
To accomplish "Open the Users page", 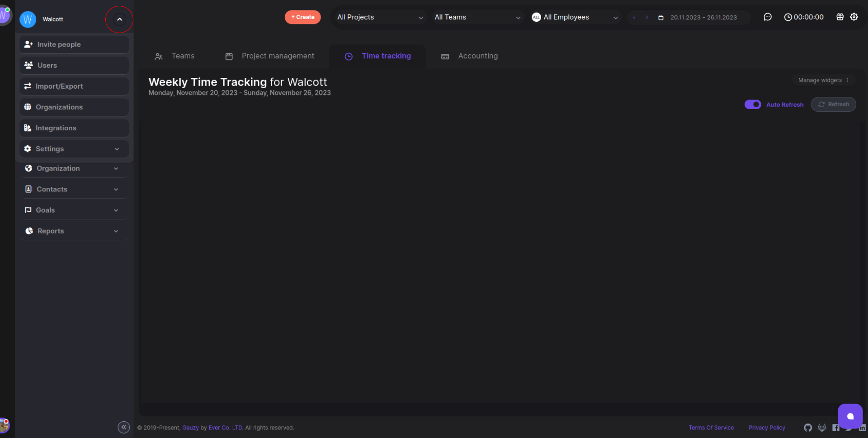I will (x=74, y=65).
